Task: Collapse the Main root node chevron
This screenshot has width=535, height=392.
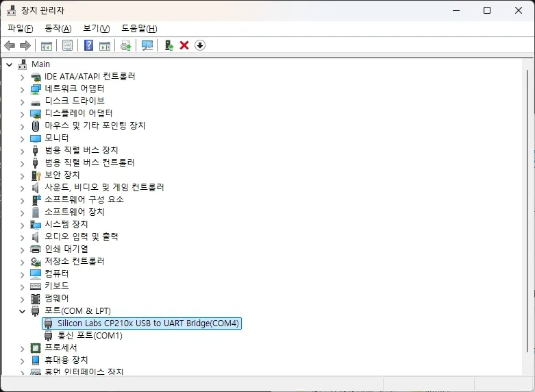Action: point(10,64)
